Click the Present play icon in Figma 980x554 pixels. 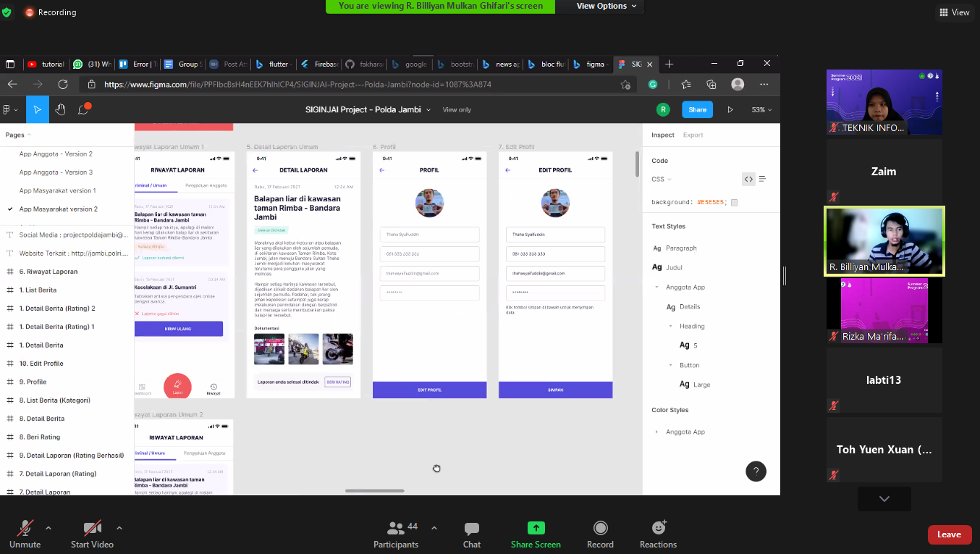[730, 110]
